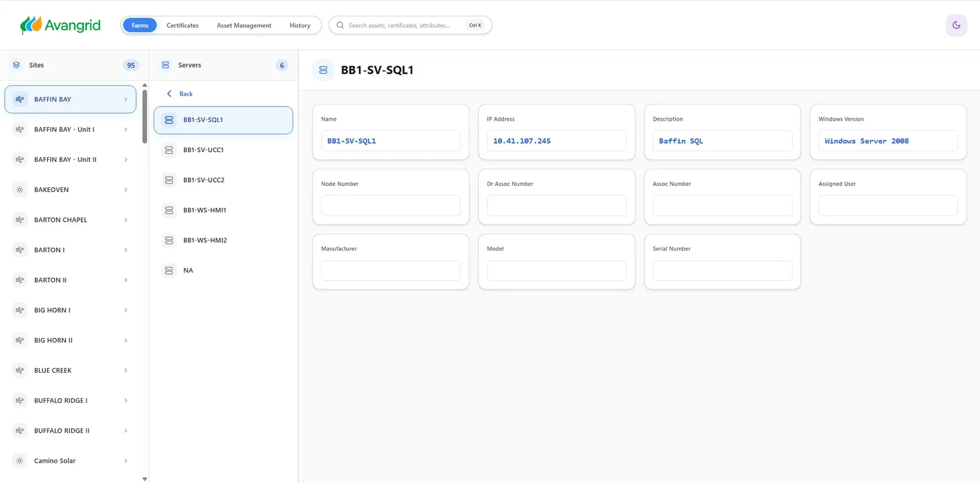Click the sites list scrollbar thumb

(x=145, y=116)
